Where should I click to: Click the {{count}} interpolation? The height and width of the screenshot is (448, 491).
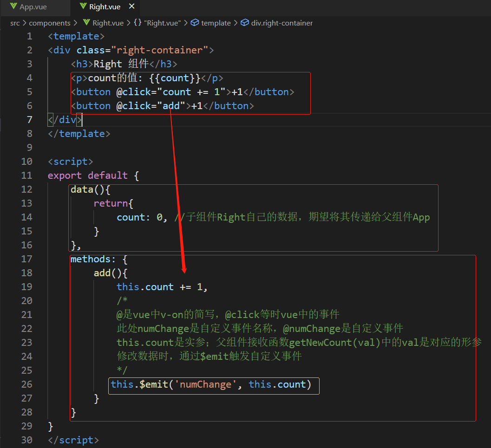coord(175,78)
